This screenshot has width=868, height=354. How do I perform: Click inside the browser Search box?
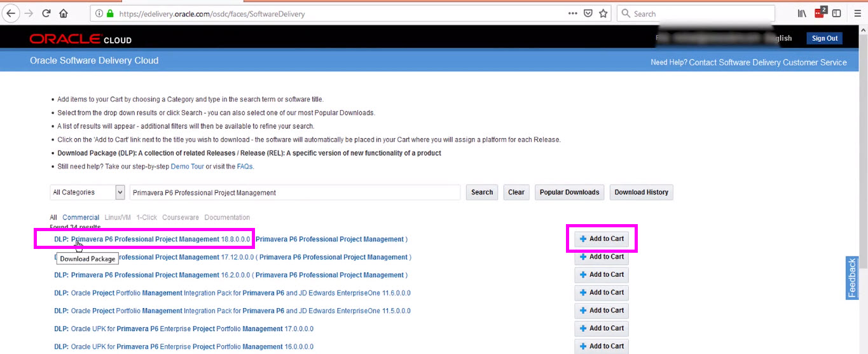(x=696, y=13)
